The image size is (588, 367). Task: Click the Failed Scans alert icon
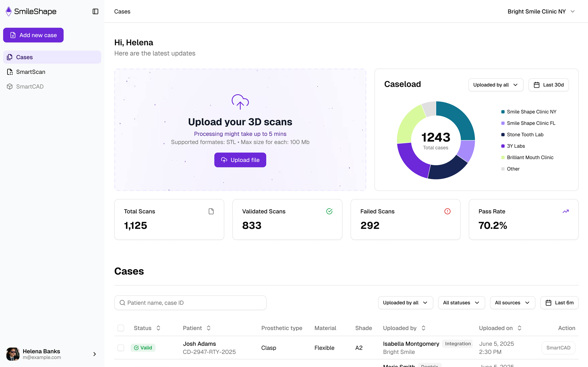pos(447,211)
